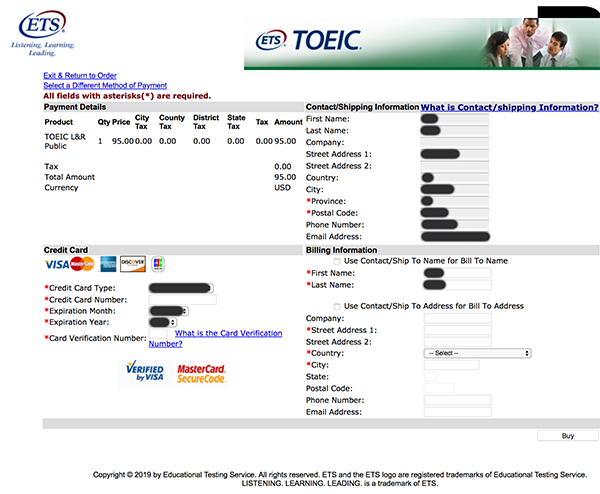Click the Discover card logo
Image resolution: width=600 pixels, height=494 pixels.
click(x=133, y=264)
